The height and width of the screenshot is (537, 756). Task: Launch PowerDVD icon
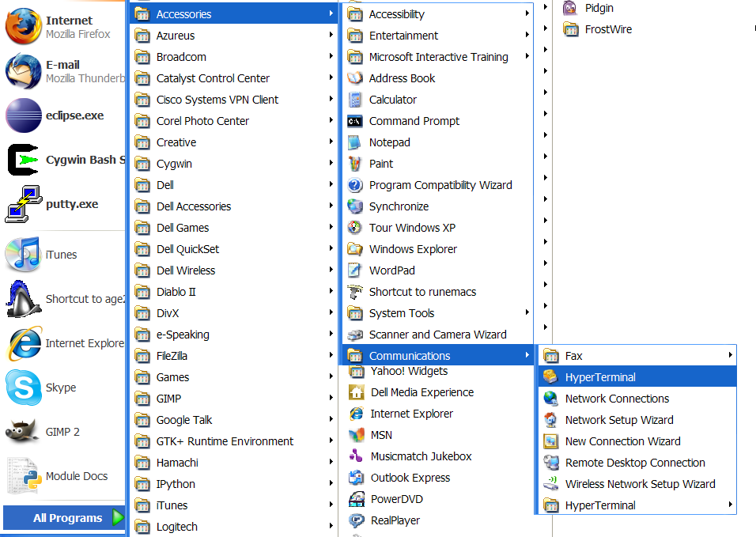click(357, 499)
